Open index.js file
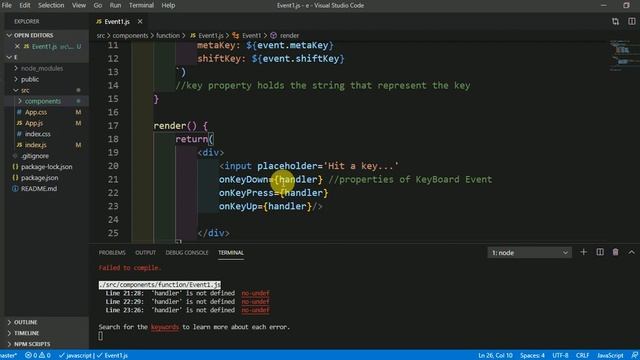Viewport: 640px width, 360px height. tap(36, 145)
